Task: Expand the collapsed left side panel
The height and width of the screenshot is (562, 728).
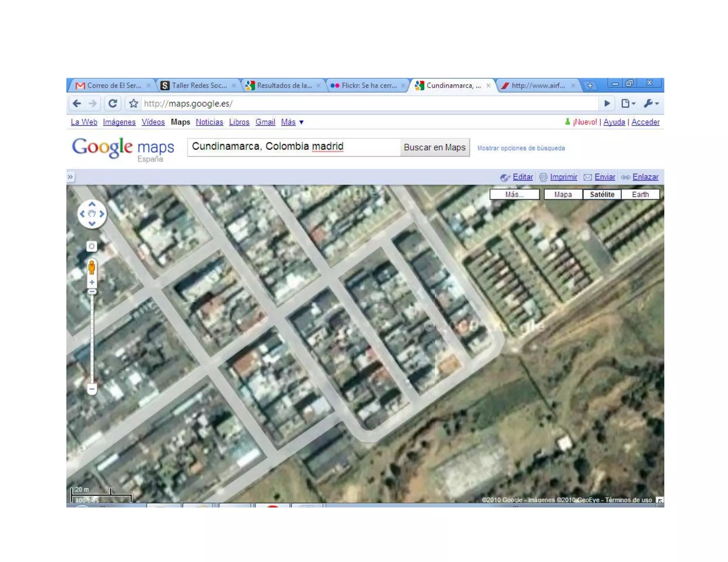Action: tap(70, 177)
